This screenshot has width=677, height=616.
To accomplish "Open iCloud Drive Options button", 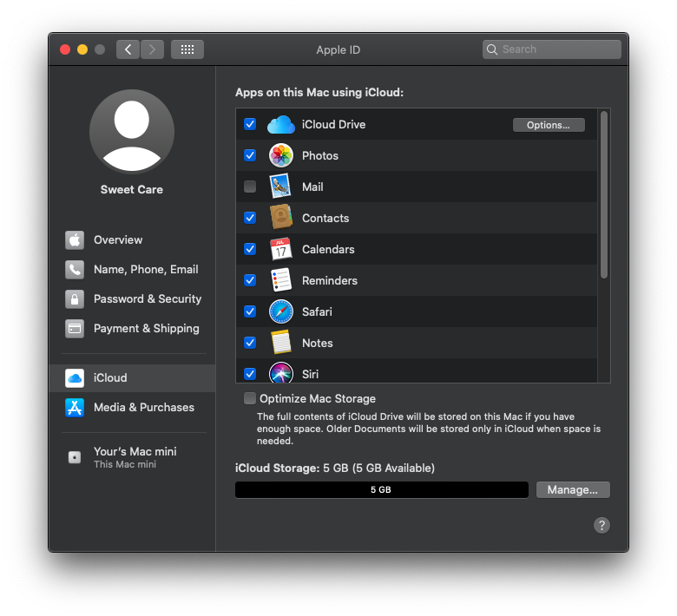I will (549, 125).
